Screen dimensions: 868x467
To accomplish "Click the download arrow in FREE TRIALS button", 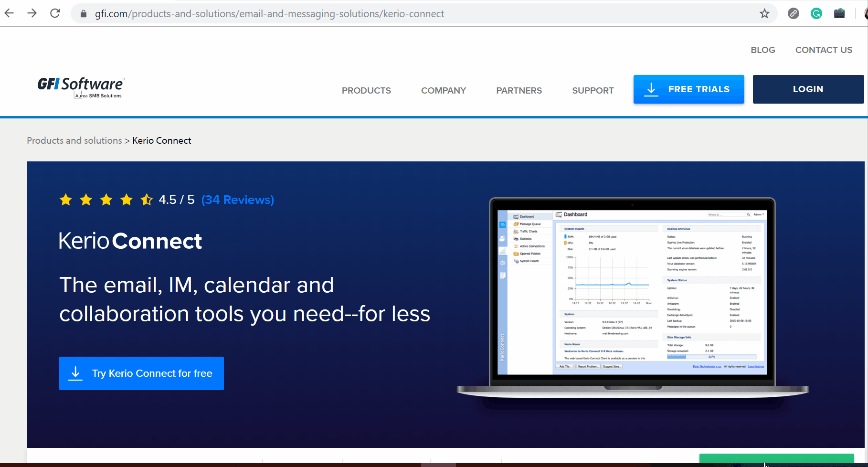I will (651, 89).
